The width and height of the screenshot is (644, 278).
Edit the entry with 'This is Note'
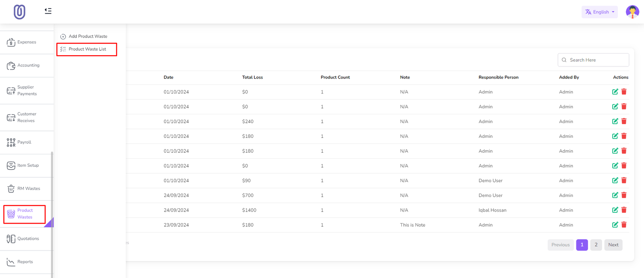click(x=615, y=225)
